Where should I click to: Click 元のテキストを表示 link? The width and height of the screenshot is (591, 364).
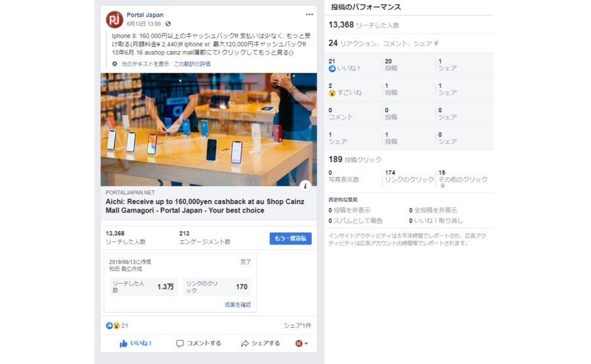[145, 64]
